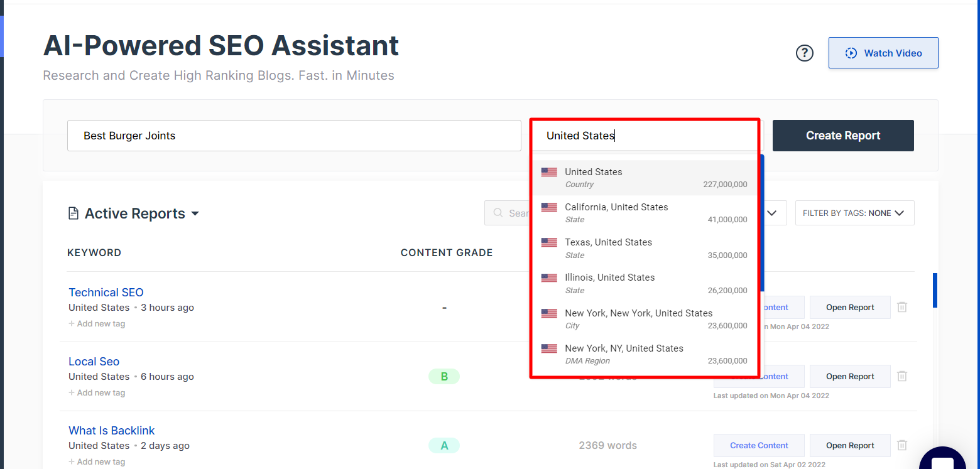This screenshot has height=469, width=980.
Task: Click the Create Report button
Action: (x=843, y=136)
